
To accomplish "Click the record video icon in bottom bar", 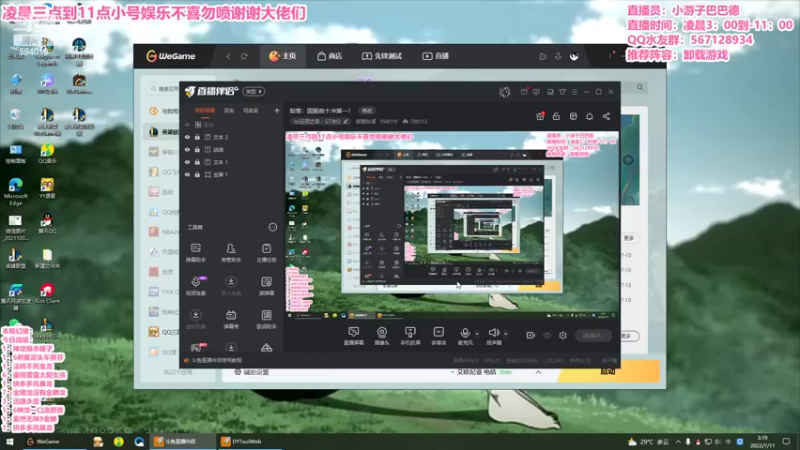I will click(531, 335).
